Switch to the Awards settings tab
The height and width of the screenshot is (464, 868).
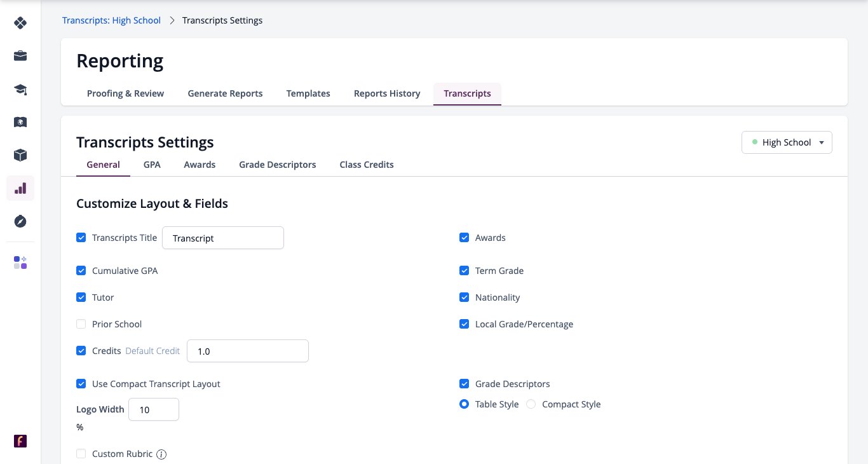coord(200,165)
